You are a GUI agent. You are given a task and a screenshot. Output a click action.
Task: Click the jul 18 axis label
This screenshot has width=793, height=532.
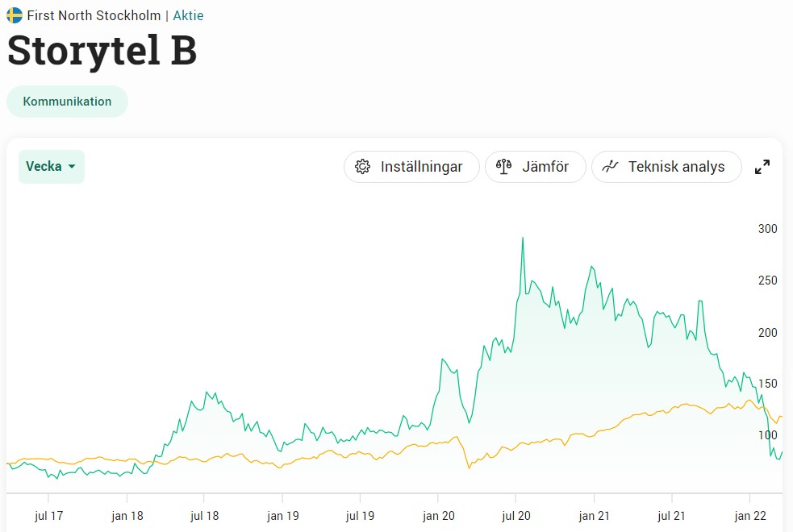point(205,516)
